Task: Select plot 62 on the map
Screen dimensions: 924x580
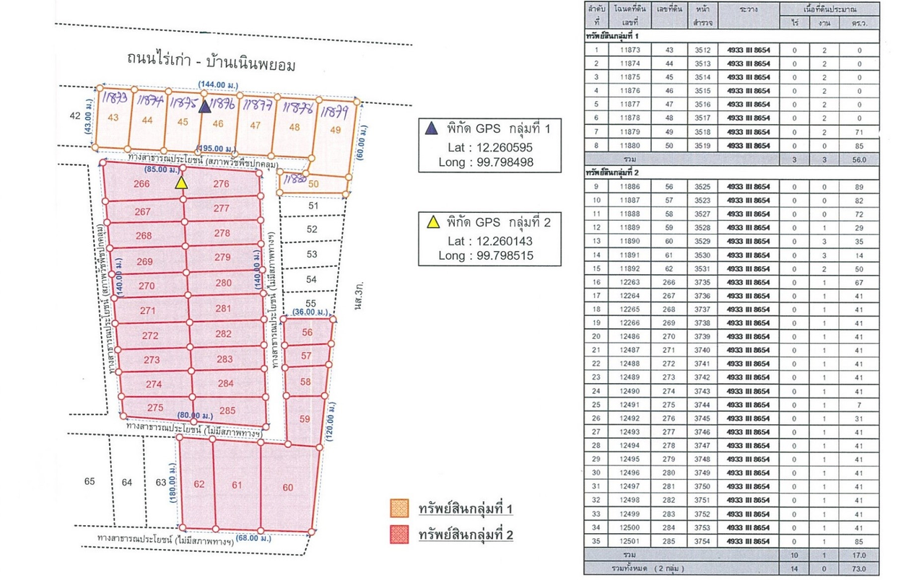Action: pos(199,484)
